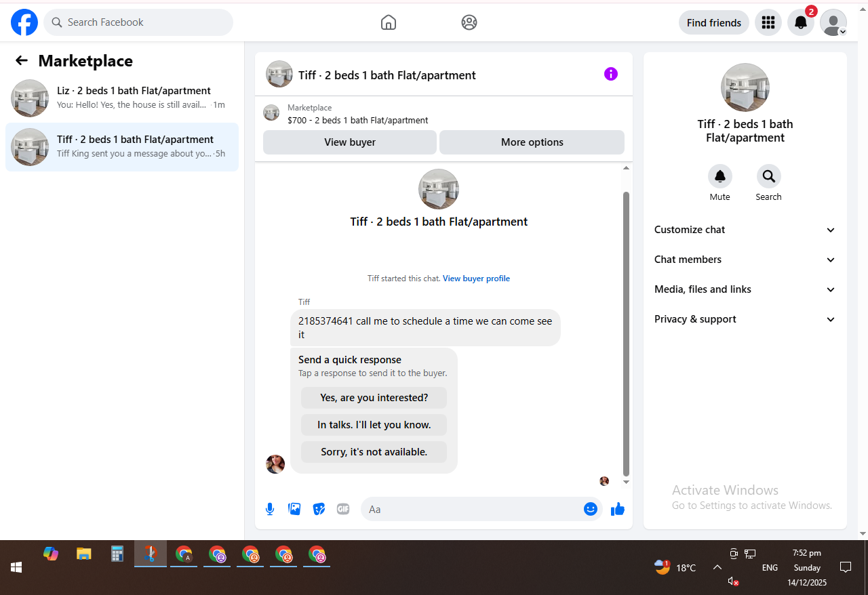Screen dimensions: 868x595
Task: Open the Home feed icon
Action: pos(389,22)
